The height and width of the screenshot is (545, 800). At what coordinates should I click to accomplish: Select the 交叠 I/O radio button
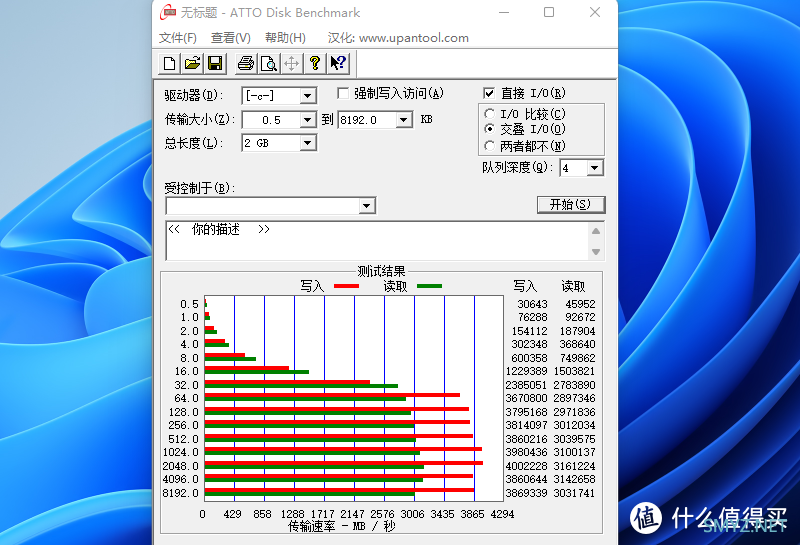489,129
